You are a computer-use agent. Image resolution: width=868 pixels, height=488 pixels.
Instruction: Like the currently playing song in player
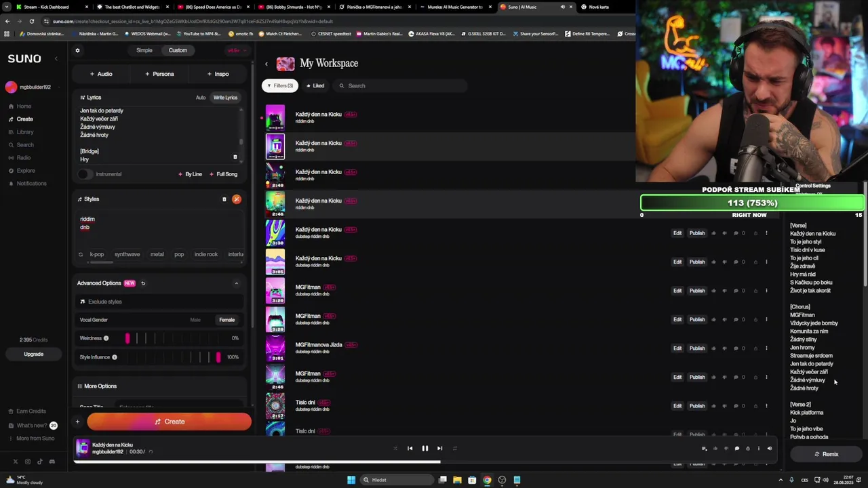[x=715, y=449]
